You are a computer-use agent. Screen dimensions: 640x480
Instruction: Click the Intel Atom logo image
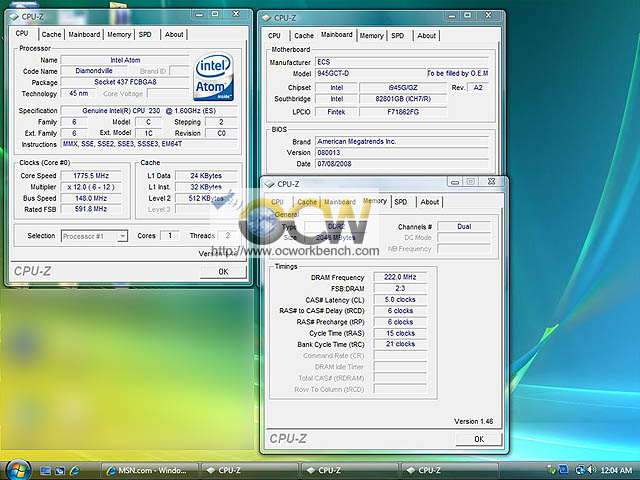tap(213, 76)
